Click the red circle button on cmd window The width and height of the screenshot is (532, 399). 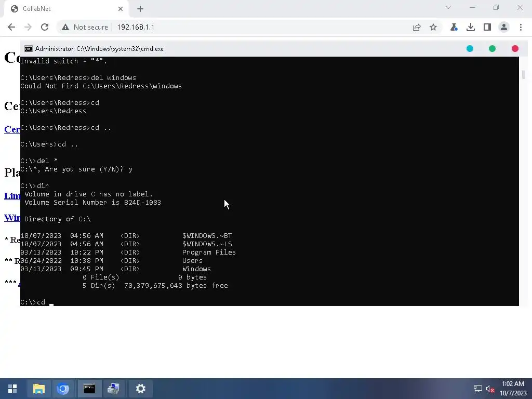515,49
